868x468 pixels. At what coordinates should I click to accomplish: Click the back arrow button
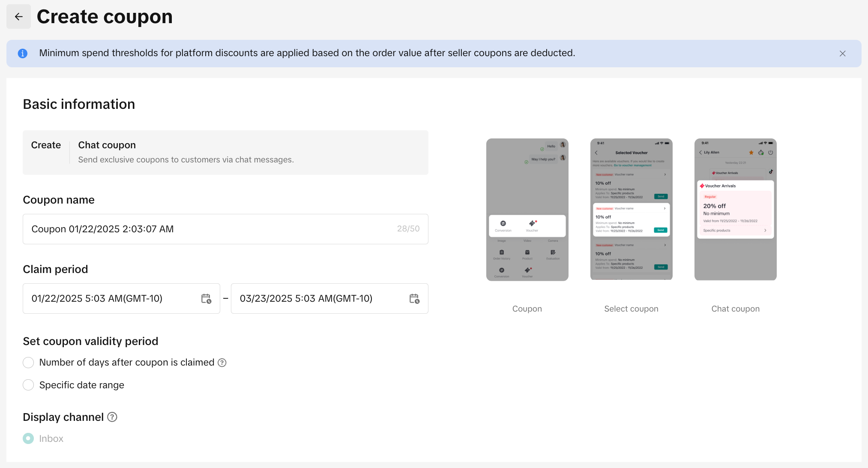tap(18, 17)
